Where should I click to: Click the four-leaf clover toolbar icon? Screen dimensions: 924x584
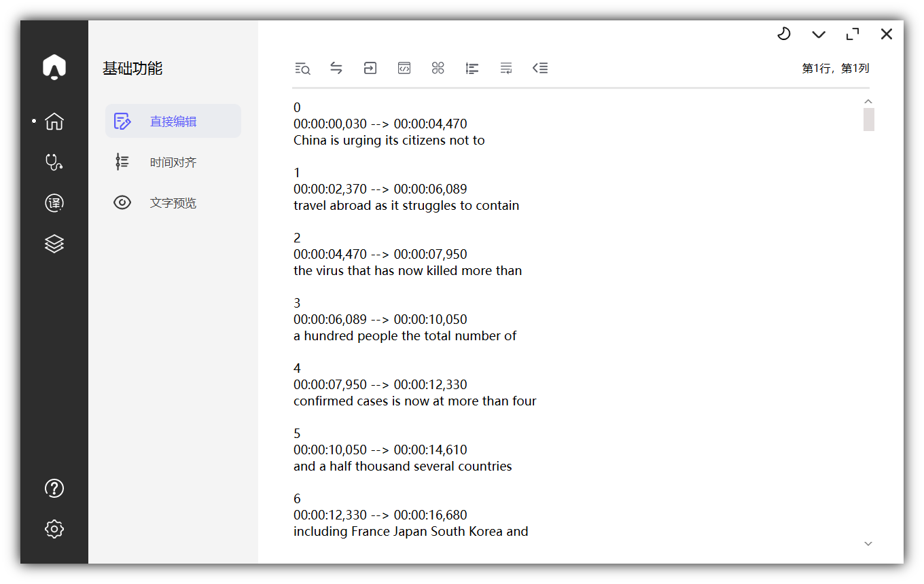[438, 68]
